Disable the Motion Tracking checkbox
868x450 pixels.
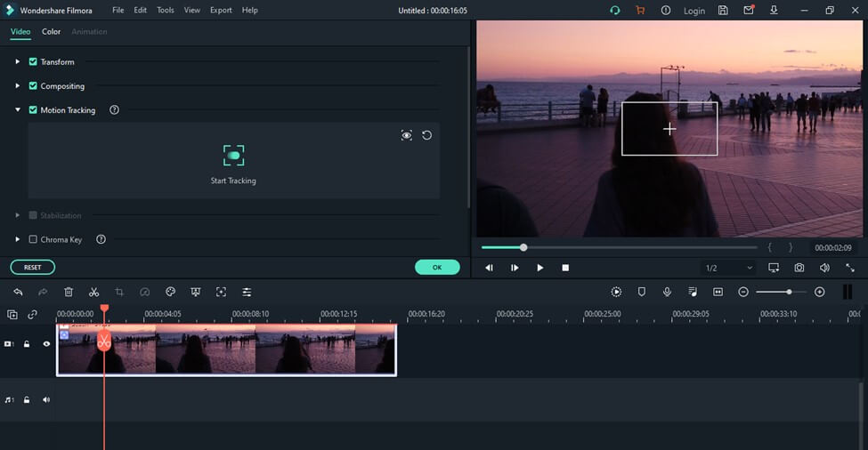[x=33, y=110]
